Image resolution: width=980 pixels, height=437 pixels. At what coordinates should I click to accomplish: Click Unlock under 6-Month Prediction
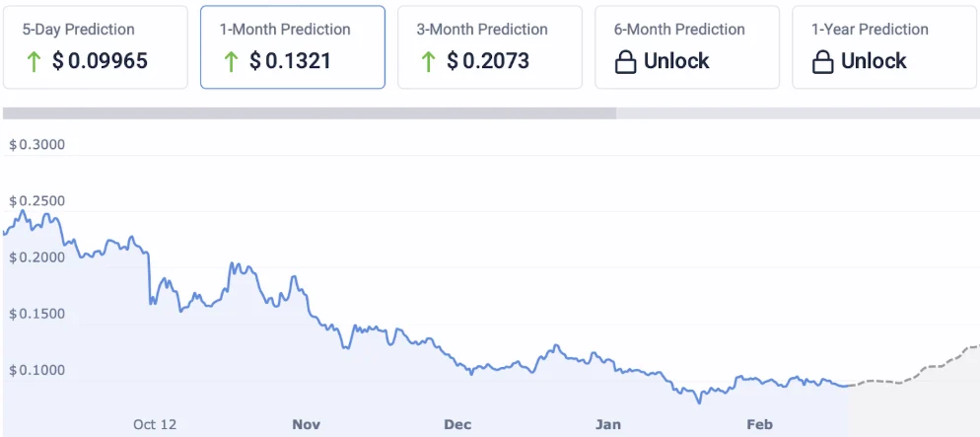676,61
